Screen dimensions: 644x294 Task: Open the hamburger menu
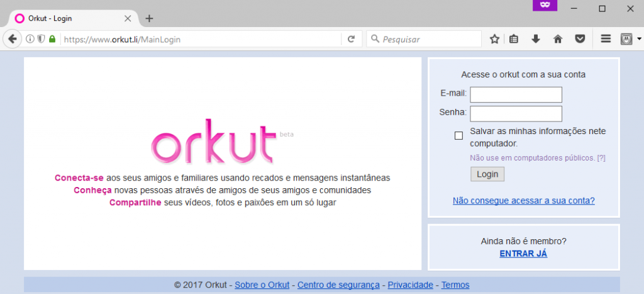tap(606, 39)
